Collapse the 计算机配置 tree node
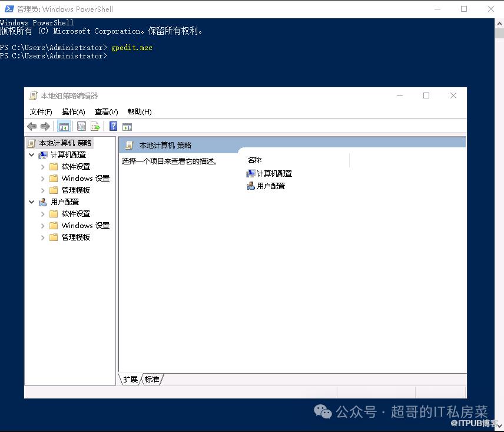This screenshot has width=504, height=432. click(32, 155)
